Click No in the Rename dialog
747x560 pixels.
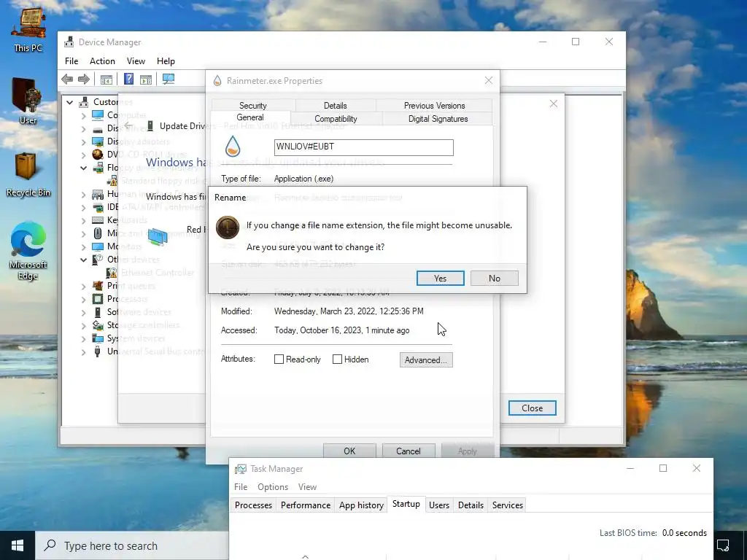[x=495, y=278]
